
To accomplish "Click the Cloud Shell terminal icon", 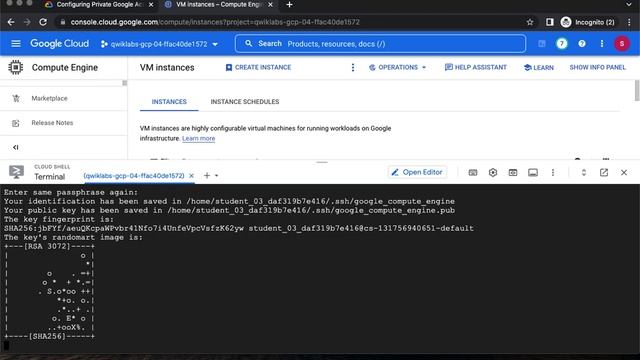I will tap(16, 172).
